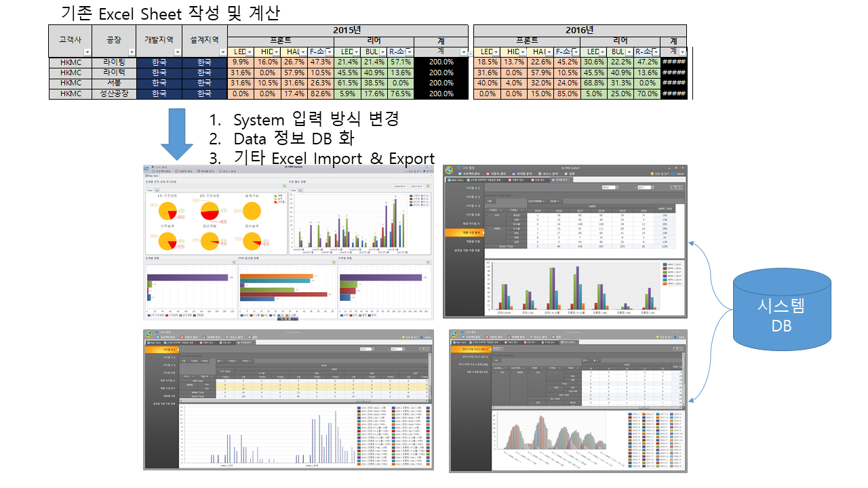Click Admin user icon in top-right system window

tap(673, 174)
